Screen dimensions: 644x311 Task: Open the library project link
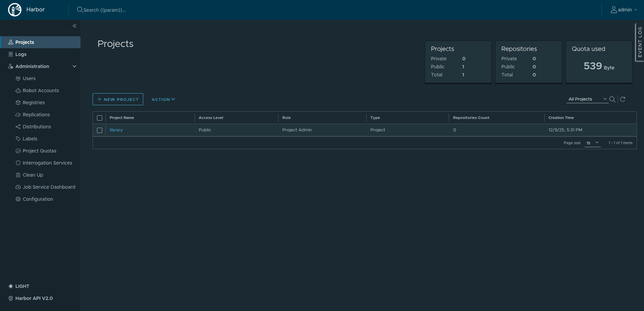pos(116,130)
